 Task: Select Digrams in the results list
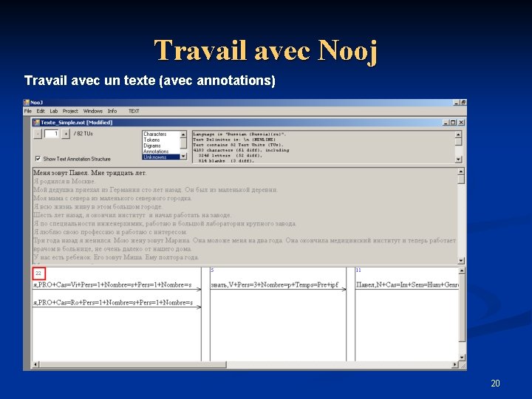[x=151, y=146]
